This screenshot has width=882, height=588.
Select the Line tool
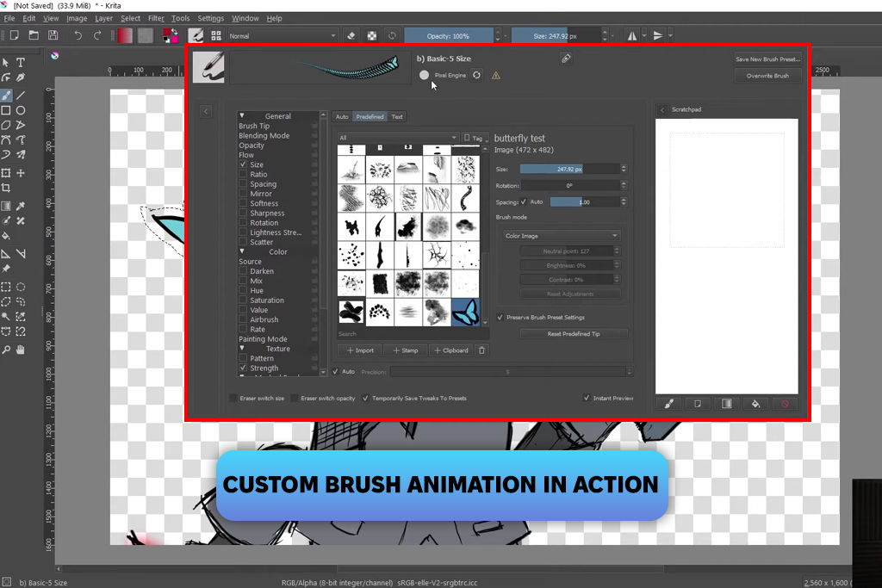21,96
